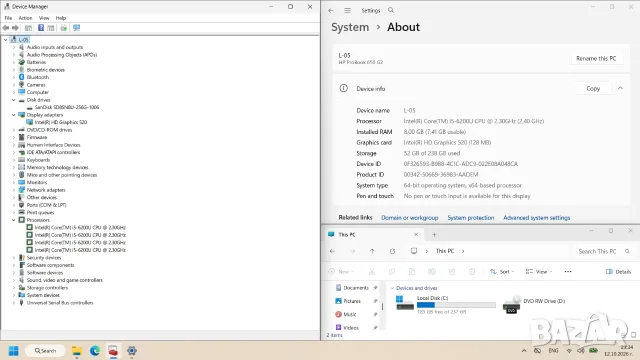Click the Update driver toolbar icon
This screenshot has height=360, width=640.
pyautogui.click(x=64, y=28)
